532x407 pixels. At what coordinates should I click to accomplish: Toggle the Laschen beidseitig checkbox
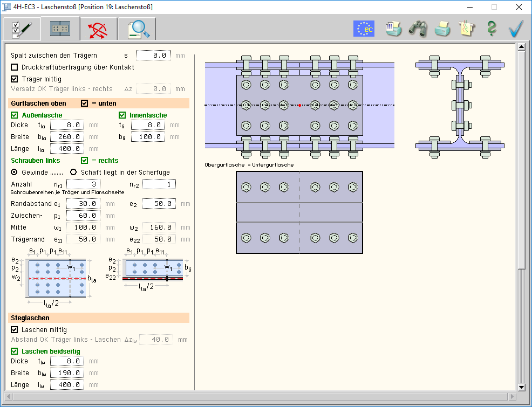coord(15,351)
